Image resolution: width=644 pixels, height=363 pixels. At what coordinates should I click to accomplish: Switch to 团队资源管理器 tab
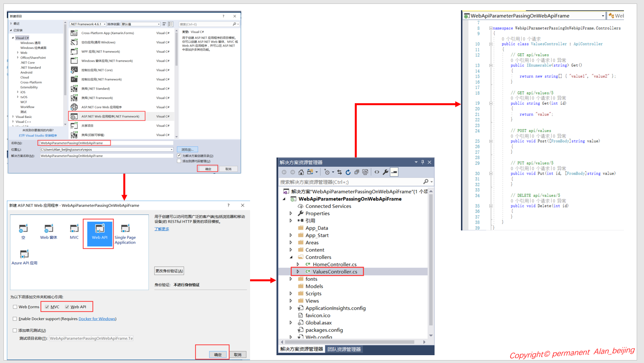click(344, 349)
